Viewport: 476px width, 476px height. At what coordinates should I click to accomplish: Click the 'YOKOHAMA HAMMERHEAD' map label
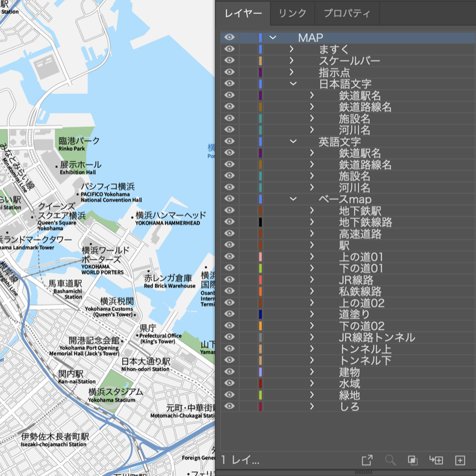pos(168,223)
